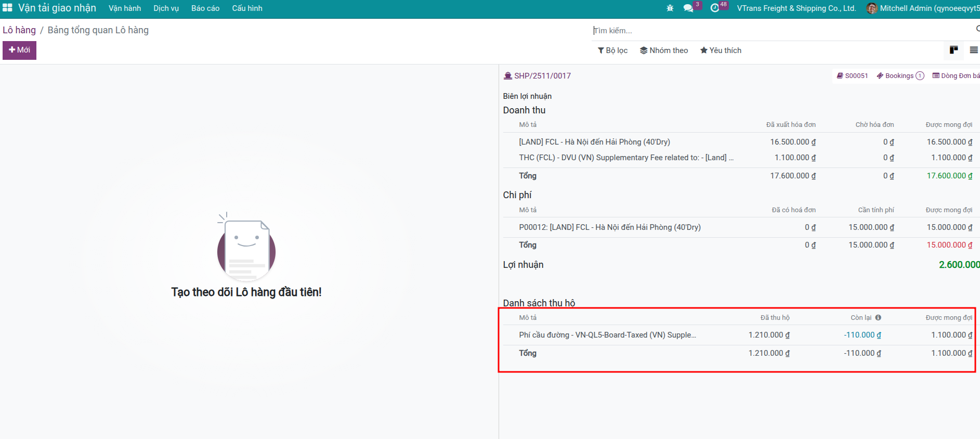
Task: Open the Yêu thích favorites dropdown
Action: 721,50
